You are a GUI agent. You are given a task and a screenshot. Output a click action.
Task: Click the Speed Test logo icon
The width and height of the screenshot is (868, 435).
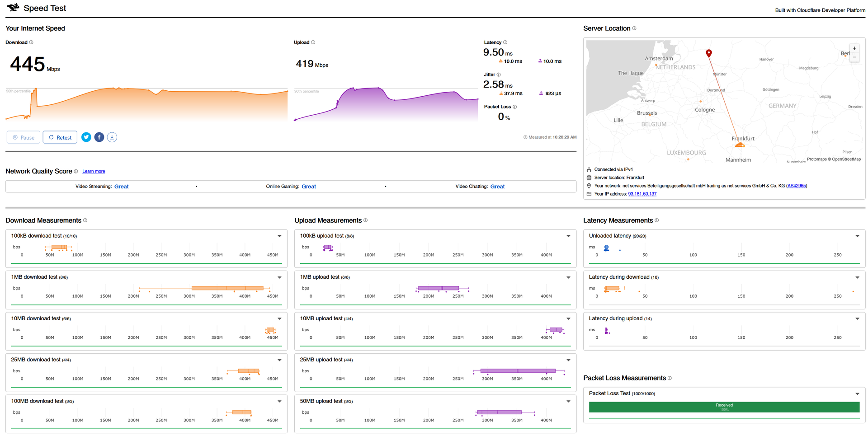tap(13, 7)
